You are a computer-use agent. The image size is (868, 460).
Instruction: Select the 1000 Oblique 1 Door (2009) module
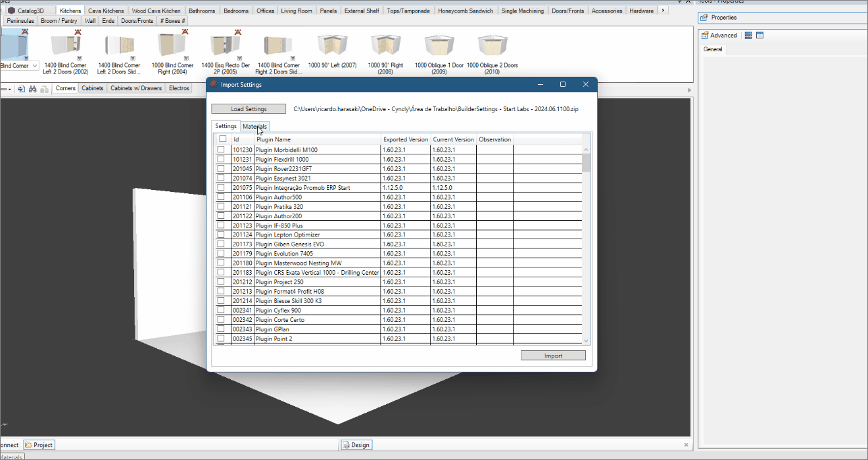coord(439,45)
